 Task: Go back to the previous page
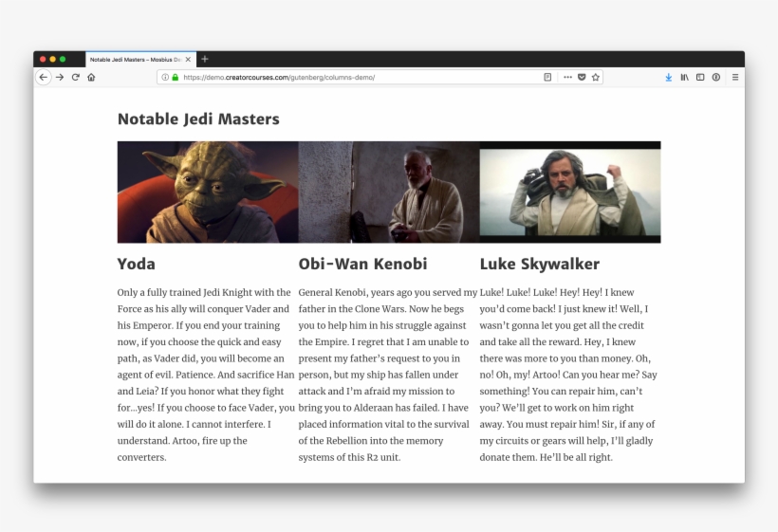[x=43, y=78]
